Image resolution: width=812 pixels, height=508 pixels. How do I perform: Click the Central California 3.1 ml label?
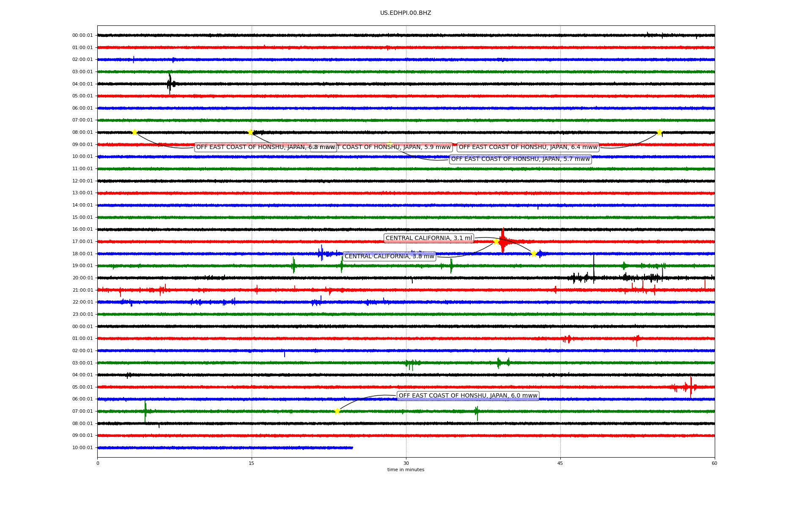click(x=428, y=238)
